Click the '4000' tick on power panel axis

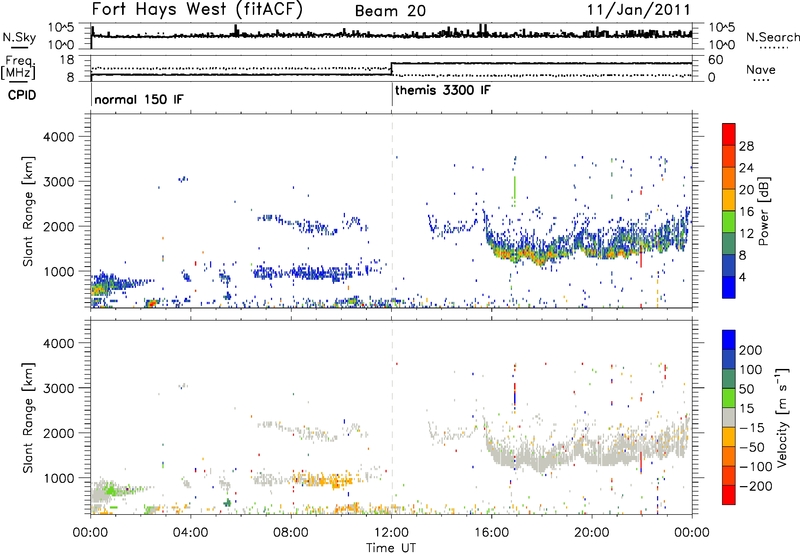(59, 137)
